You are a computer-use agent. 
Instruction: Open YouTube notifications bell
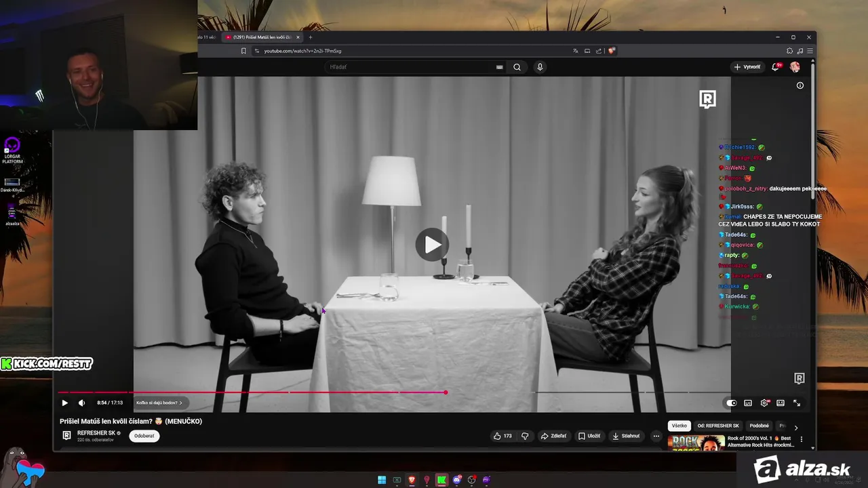[x=776, y=66]
